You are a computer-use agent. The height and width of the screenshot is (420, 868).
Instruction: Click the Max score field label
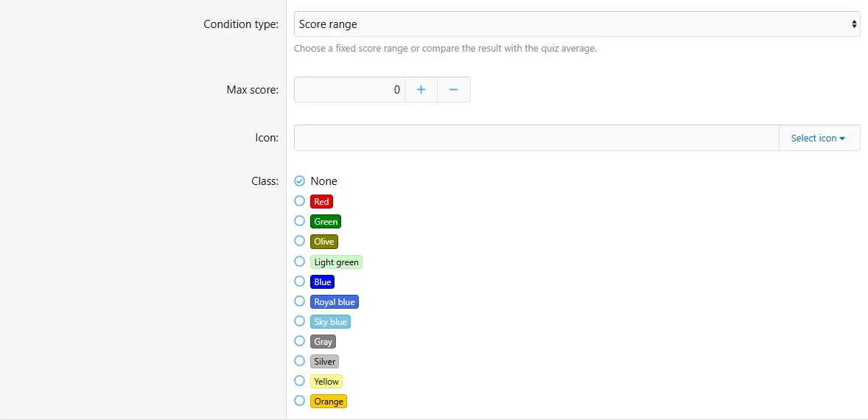253,90
